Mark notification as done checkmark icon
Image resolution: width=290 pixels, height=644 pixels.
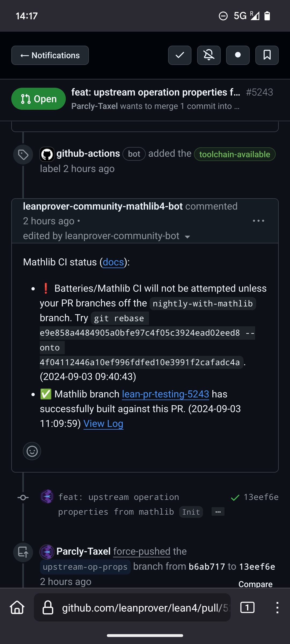click(x=180, y=55)
